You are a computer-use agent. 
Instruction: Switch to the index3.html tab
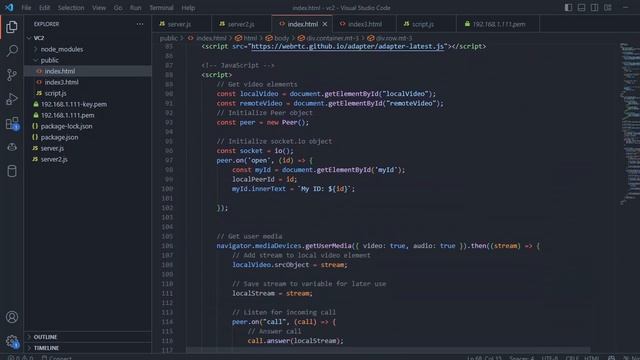pos(365,24)
